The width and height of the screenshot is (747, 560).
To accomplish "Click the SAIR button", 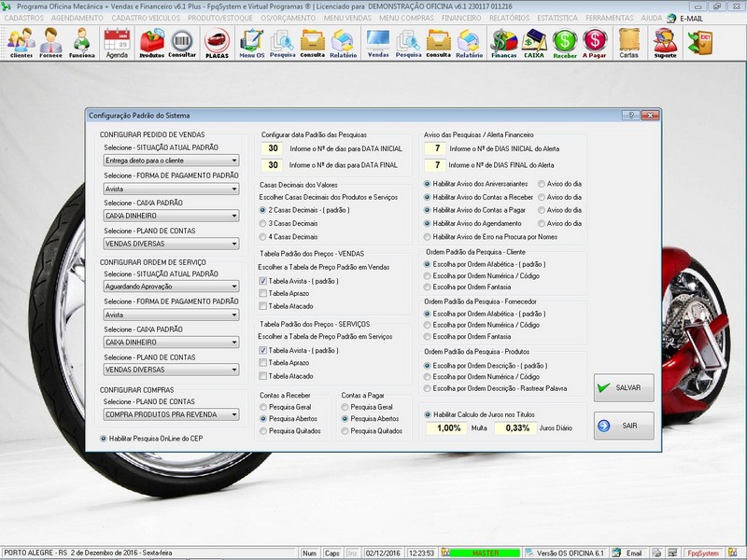I will pos(624,426).
